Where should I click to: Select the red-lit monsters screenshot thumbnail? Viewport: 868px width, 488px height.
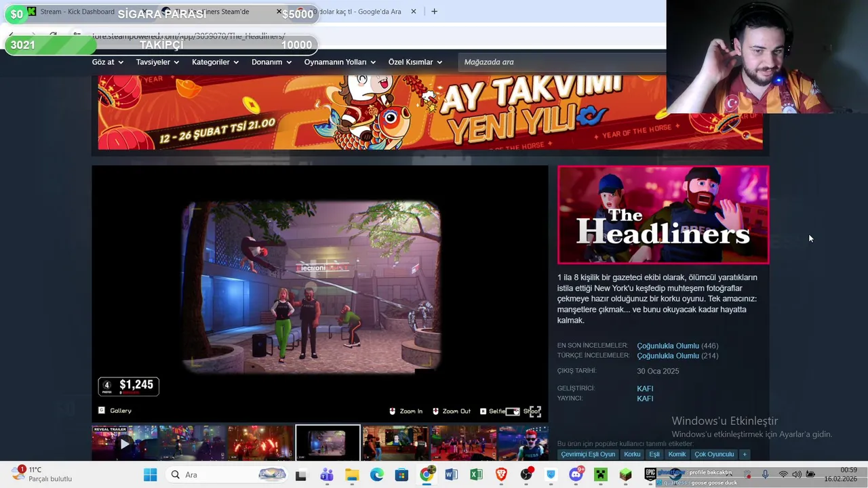[260, 443]
